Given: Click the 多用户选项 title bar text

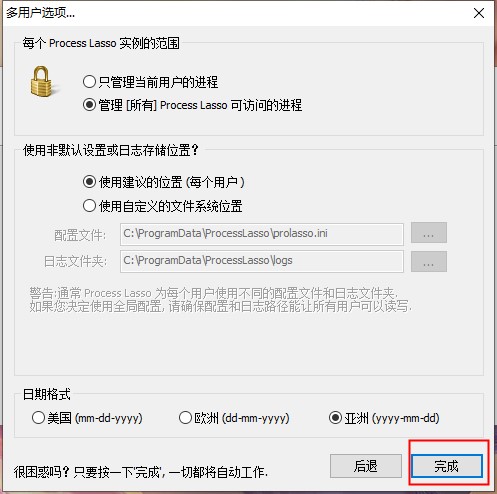Looking at the screenshot, I should 40,13.
